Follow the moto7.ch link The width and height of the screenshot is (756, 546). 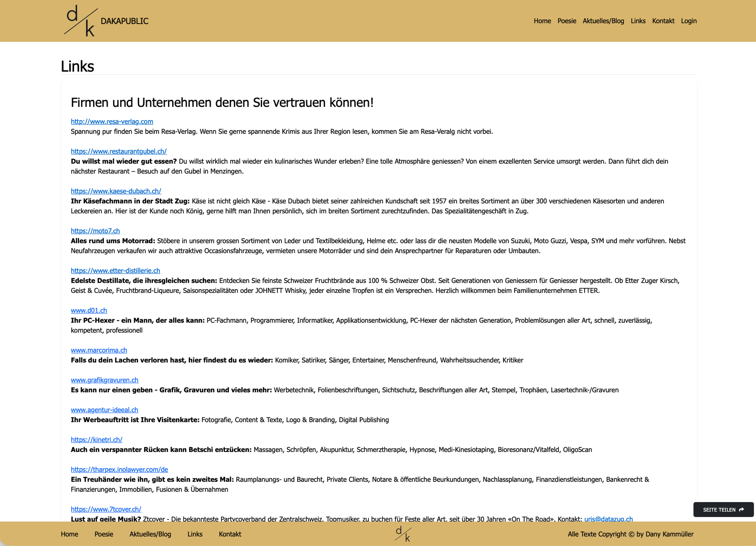95,231
